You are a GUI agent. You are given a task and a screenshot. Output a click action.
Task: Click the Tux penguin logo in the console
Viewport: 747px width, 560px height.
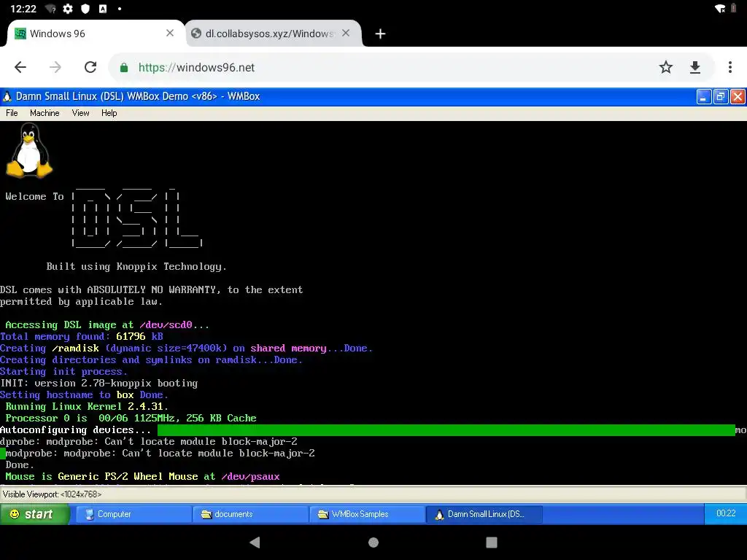pyautogui.click(x=29, y=150)
